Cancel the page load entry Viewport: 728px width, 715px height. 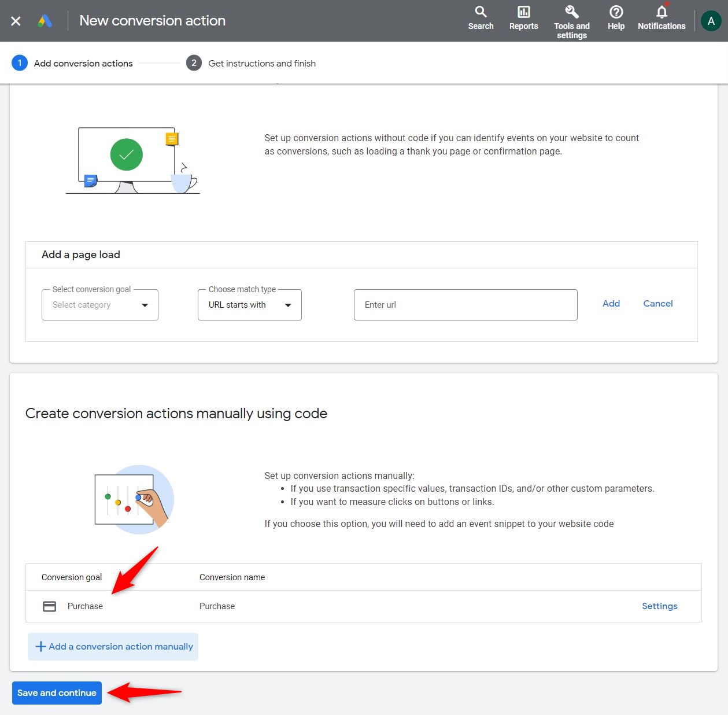657,304
